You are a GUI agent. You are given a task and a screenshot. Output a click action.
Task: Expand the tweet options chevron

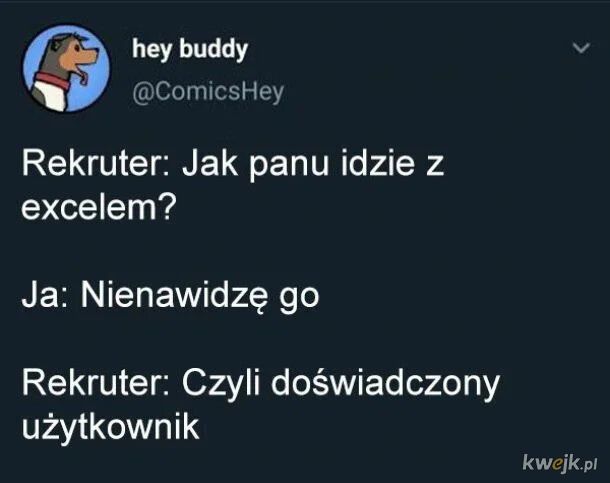coord(582,48)
